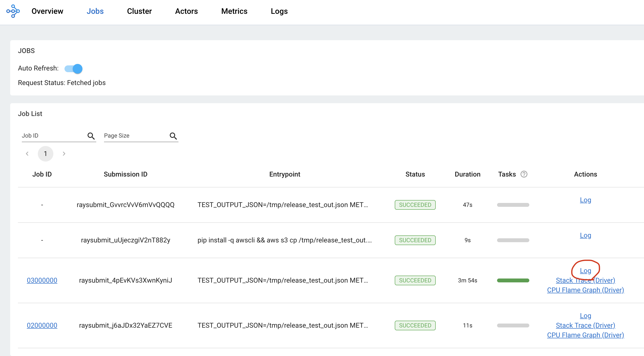Screen dimensions: 644x356
Task: Click the Job ID search magnifier icon
Action: 91,136
